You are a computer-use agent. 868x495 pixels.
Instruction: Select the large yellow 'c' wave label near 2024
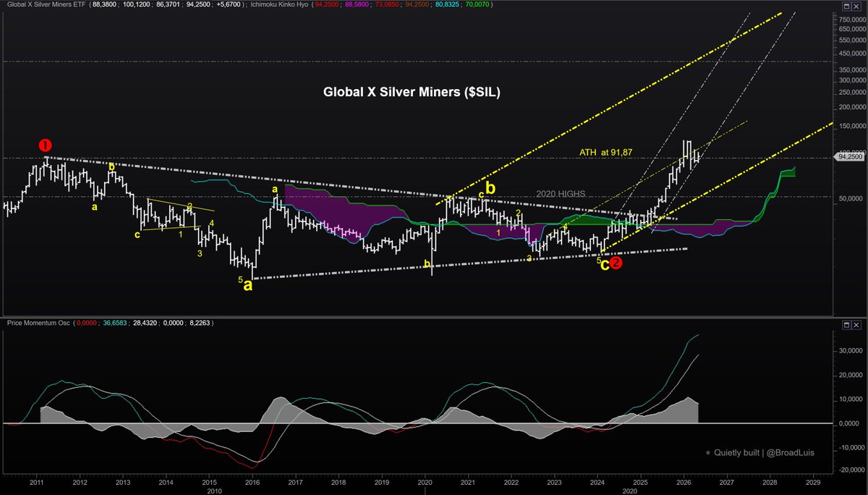[x=605, y=265]
